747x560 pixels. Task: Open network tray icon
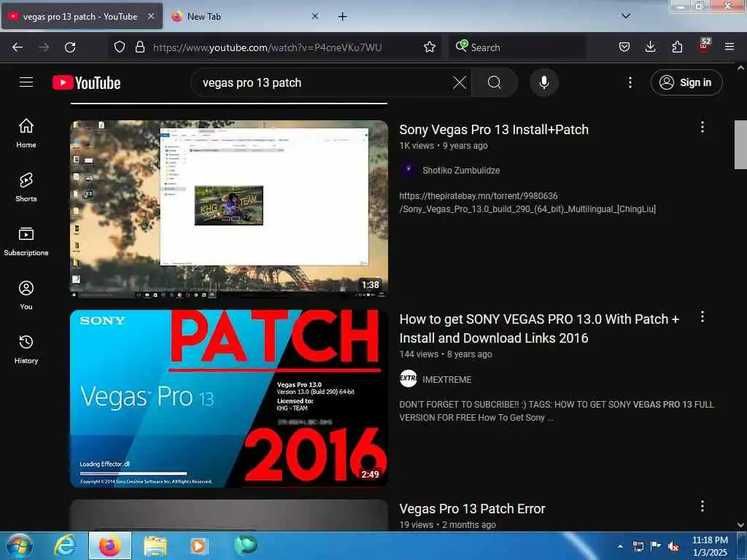pos(638,546)
